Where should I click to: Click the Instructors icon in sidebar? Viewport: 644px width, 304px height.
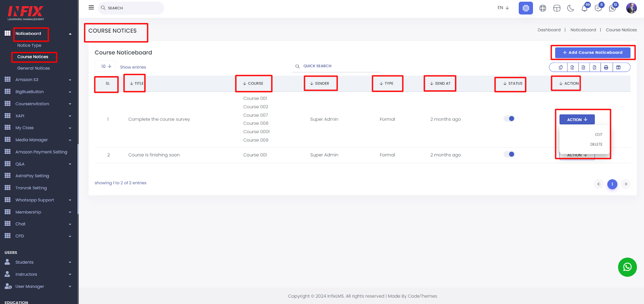click(7, 274)
